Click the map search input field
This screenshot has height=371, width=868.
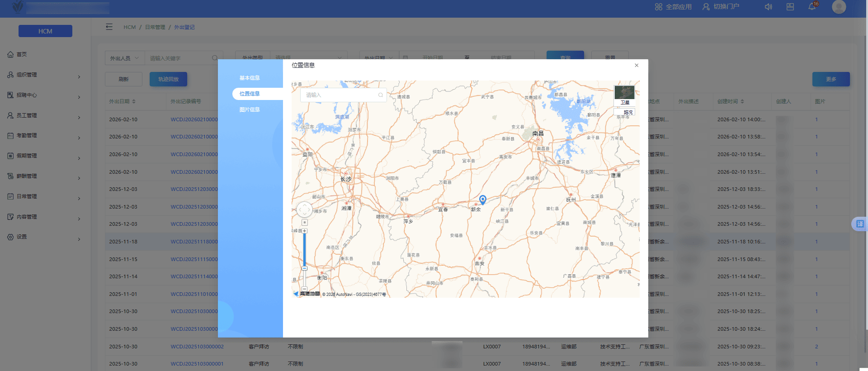339,95
